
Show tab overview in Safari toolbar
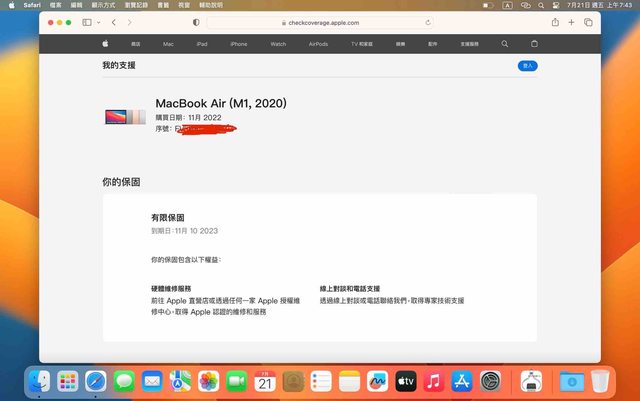coord(589,22)
